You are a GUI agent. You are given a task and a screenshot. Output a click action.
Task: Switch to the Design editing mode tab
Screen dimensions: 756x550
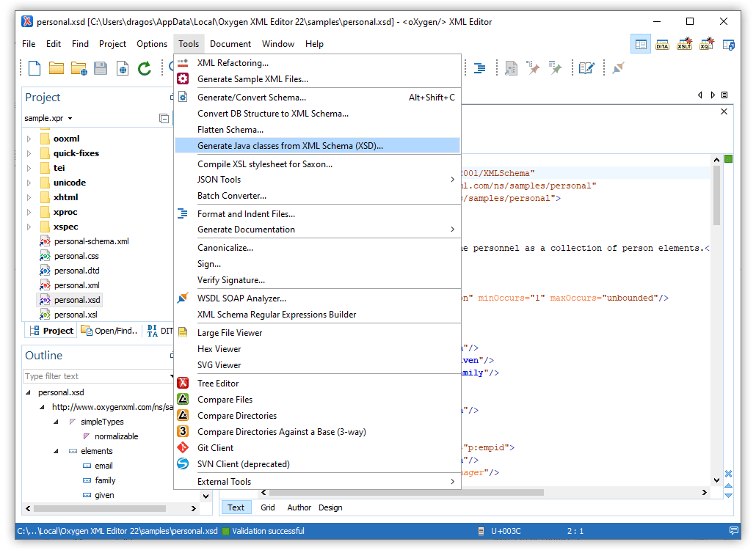pyautogui.click(x=330, y=507)
